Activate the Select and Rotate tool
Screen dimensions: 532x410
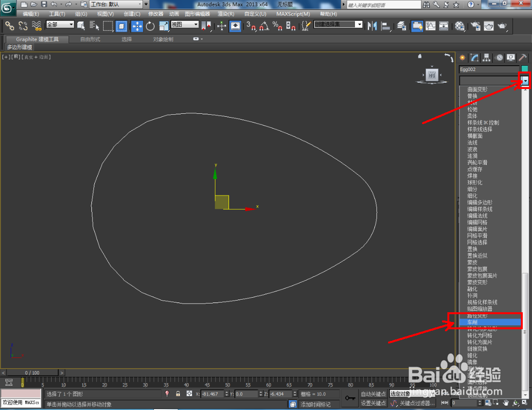click(150, 26)
